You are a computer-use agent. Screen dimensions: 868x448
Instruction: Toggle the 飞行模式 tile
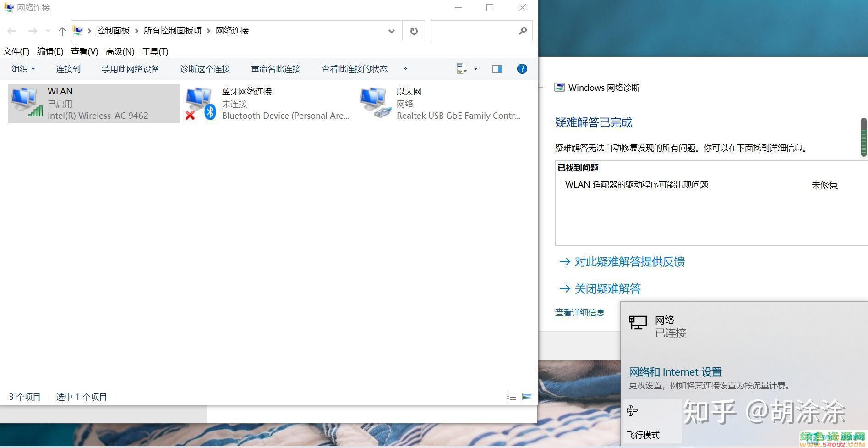pyautogui.click(x=652, y=421)
